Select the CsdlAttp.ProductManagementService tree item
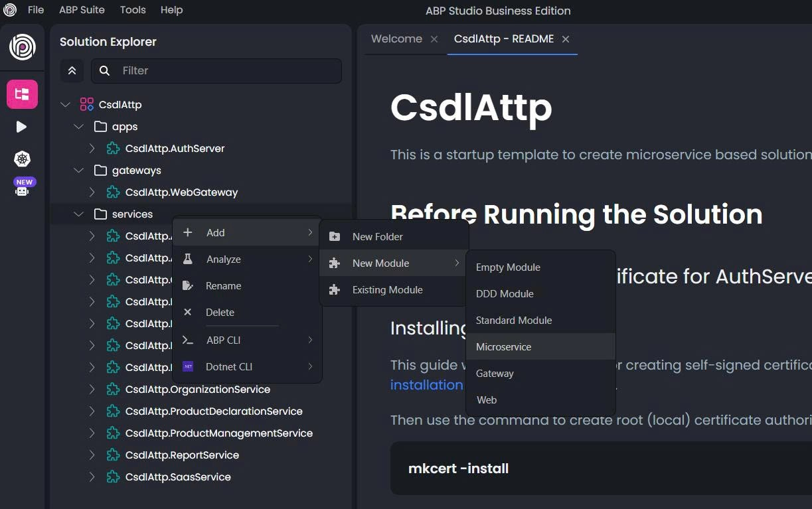 [219, 433]
